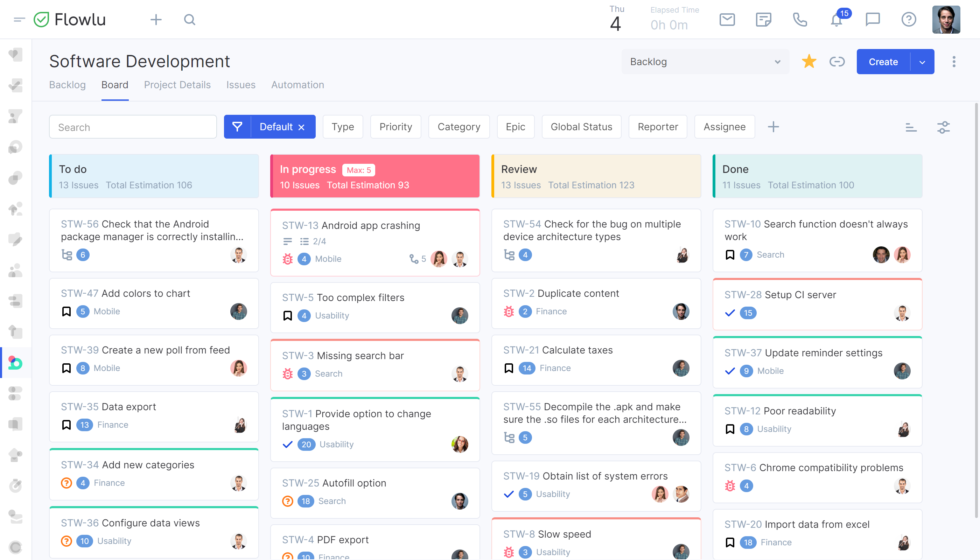Viewport: 980px width, 560px height.
Task: Open the board settings sliders icon
Action: tap(944, 127)
